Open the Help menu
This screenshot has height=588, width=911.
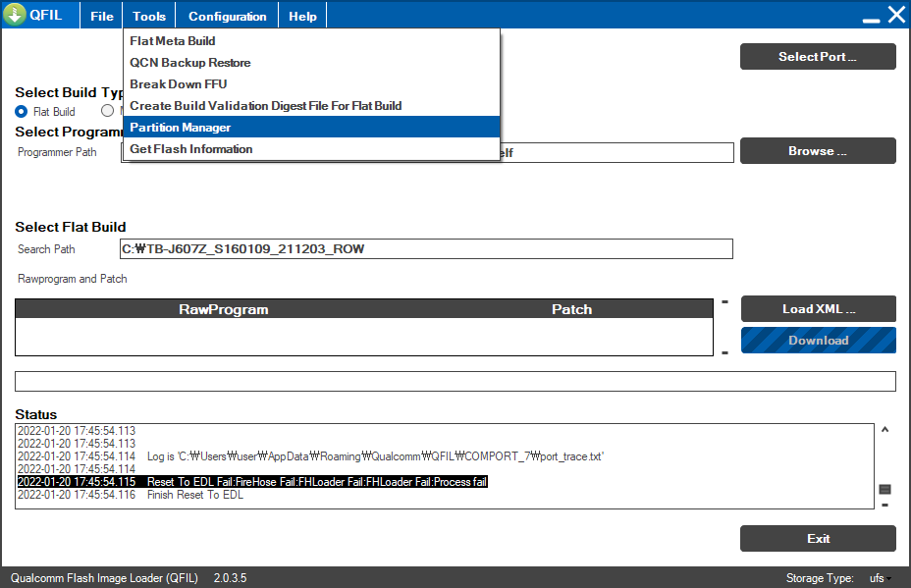click(302, 17)
